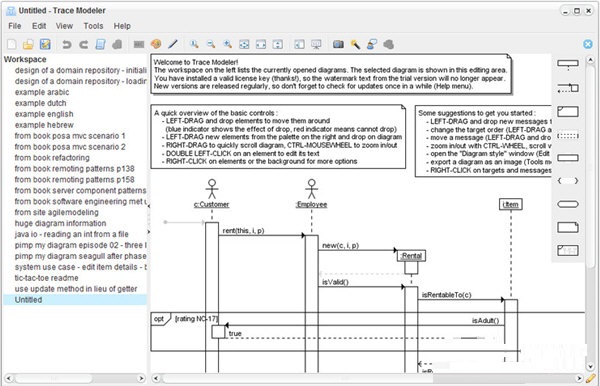Click the Redo arrow icon
Screen dimensions: 600x386
coord(83,44)
